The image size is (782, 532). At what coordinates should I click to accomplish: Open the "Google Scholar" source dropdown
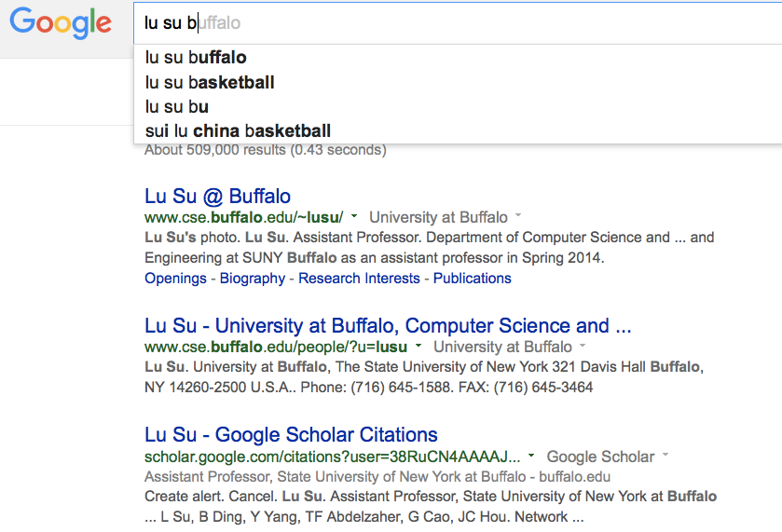point(665,457)
